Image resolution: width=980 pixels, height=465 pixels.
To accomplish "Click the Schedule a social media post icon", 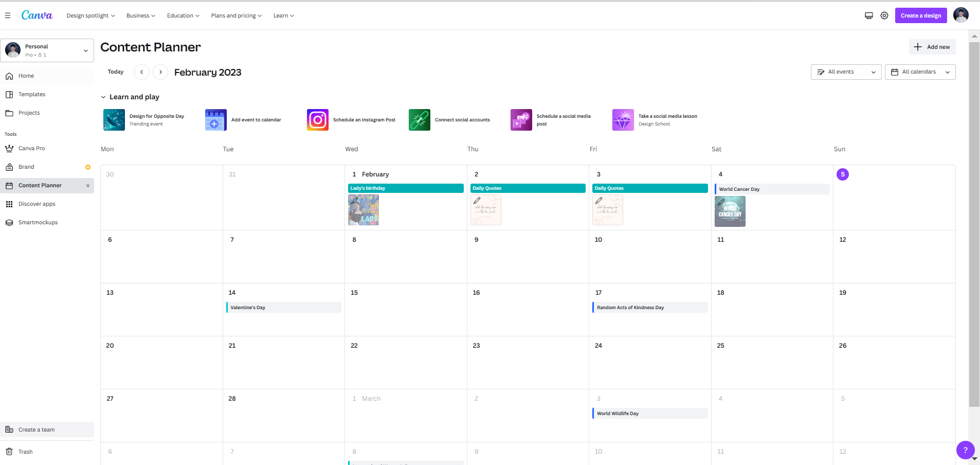I will pyautogui.click(x=521, y=120).
